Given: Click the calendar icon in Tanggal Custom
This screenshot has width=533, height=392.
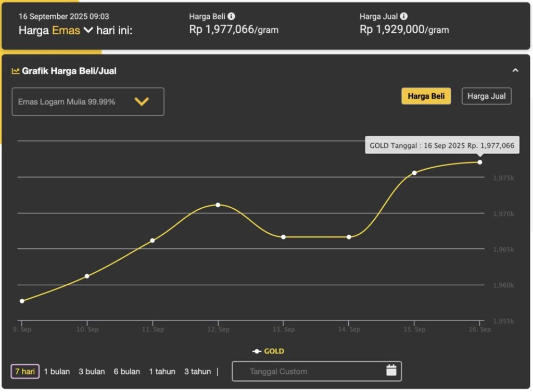Looking at the screenshot, I should pyautogui.click(x=391, y=371).
